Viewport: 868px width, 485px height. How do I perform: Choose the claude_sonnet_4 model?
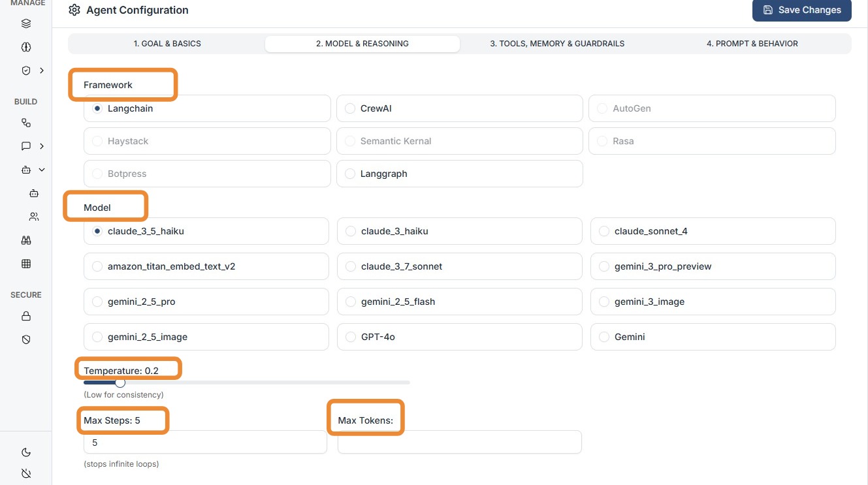click(604, 231)
